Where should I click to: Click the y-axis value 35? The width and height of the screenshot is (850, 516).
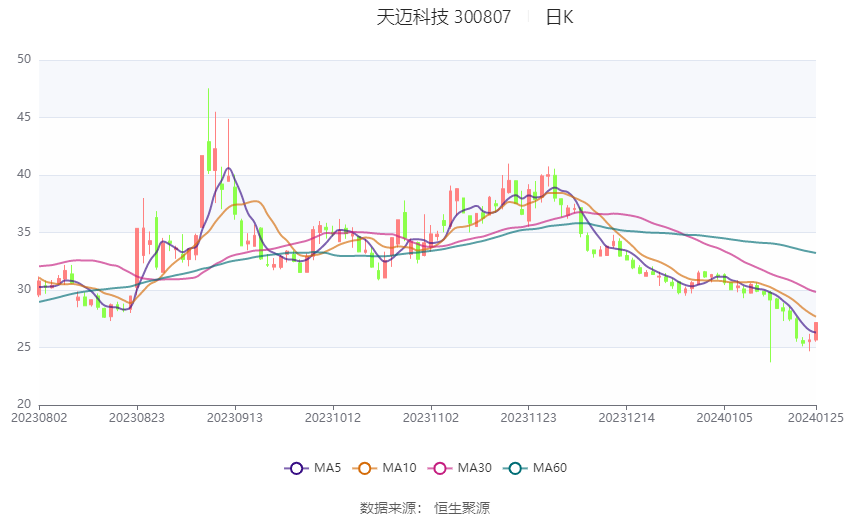(24, 231)
